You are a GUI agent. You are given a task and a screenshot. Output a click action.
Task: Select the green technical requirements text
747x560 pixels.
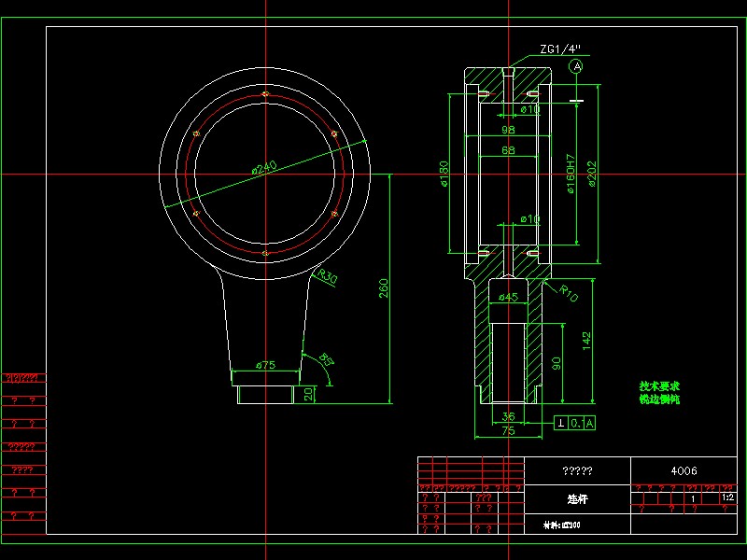coord(659,393)
